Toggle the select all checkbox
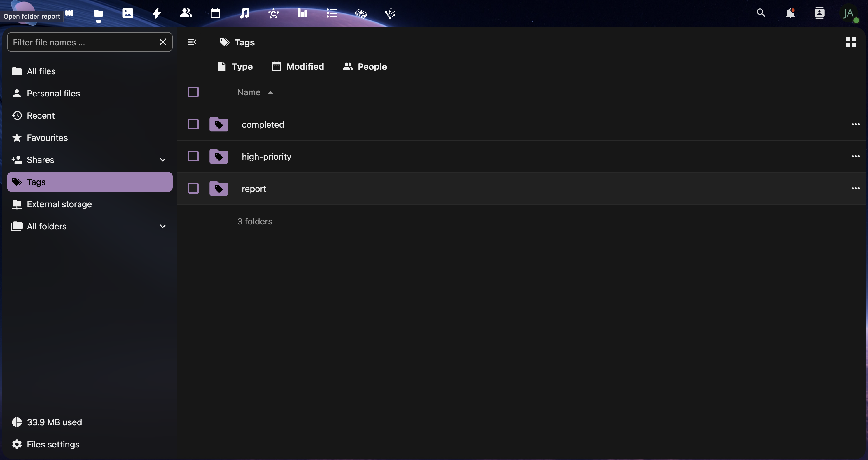The width and height of the screenshot is (868, 460). (x=193, y=92)
